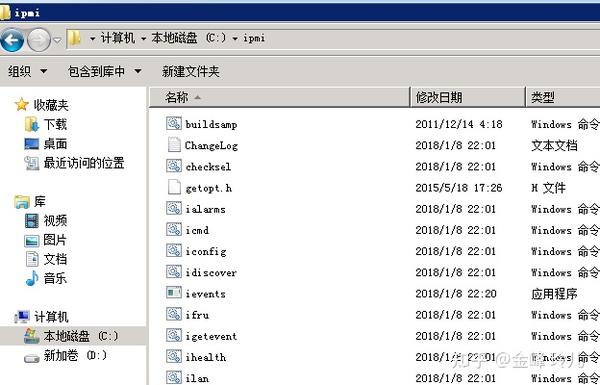Open the 包含到库中 dropdown menu
600x385 pixels.
[x=104, y=71]
